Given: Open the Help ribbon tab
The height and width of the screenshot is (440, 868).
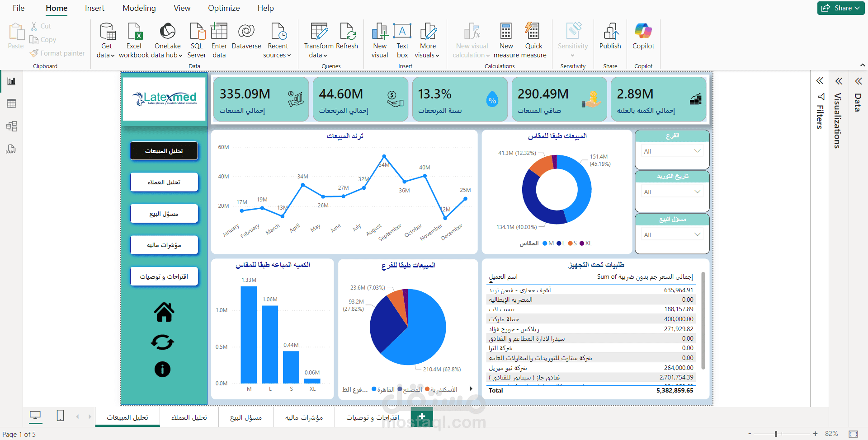Looking at the screenshot, I should tap(266, 8).
